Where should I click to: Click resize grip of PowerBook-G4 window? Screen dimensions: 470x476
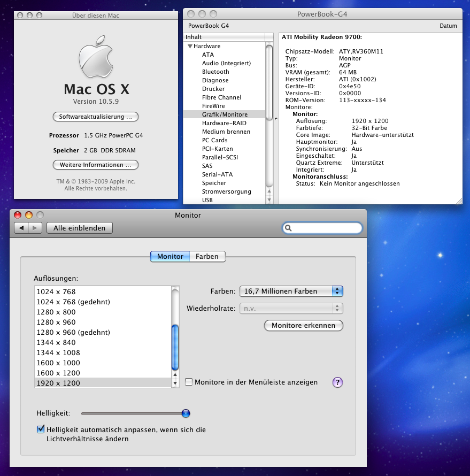click(x=459, y=201)
